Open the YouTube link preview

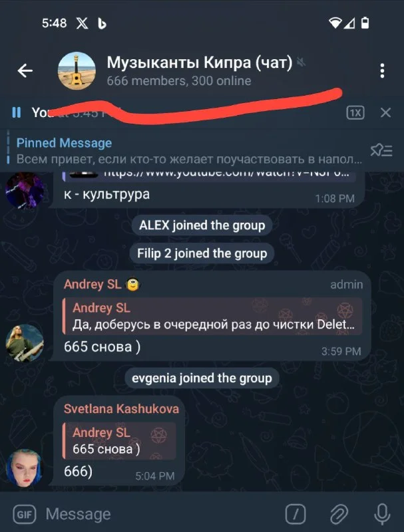[209, 176]
